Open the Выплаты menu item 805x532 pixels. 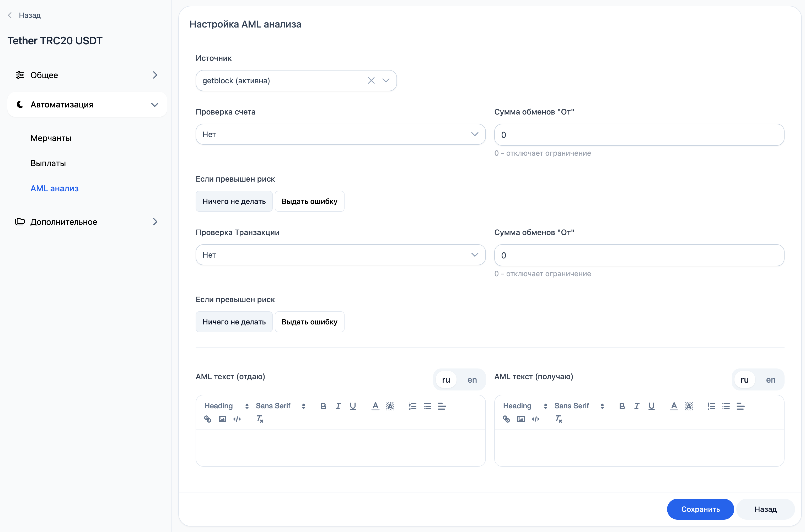48,163
